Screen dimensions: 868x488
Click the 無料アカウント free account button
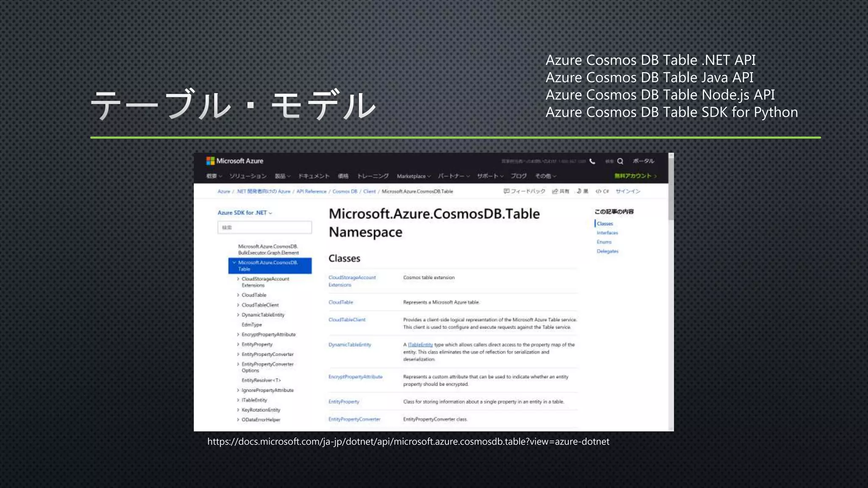click(635, 176)
